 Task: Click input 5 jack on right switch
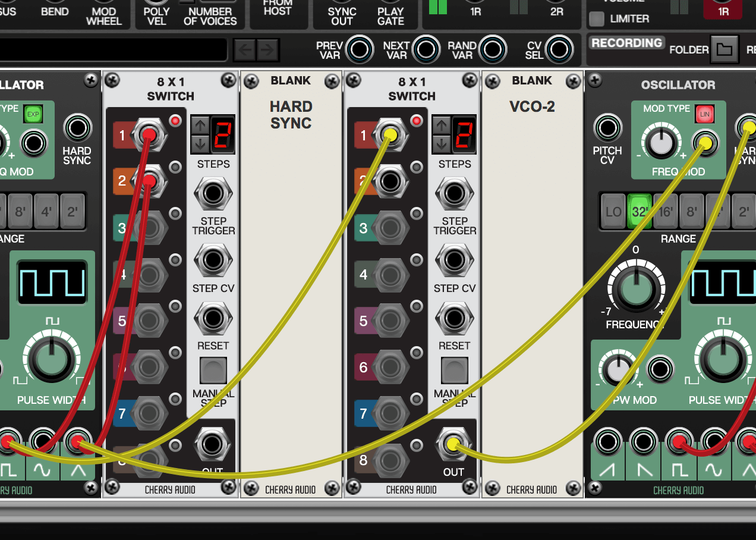click(x=390, y=322)
